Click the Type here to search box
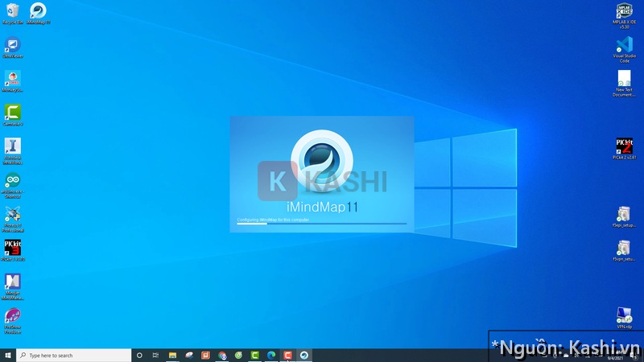 (x=72, y=355)
